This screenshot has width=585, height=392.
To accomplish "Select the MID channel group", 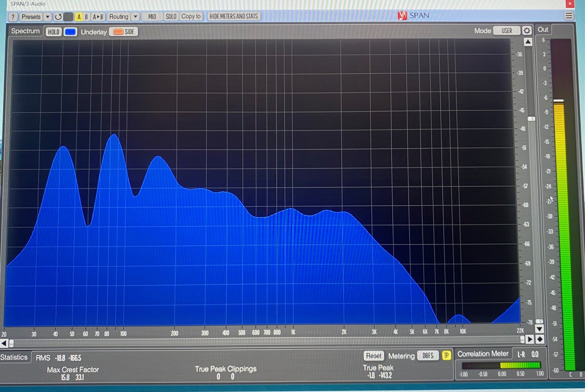I will click(152, 16).
